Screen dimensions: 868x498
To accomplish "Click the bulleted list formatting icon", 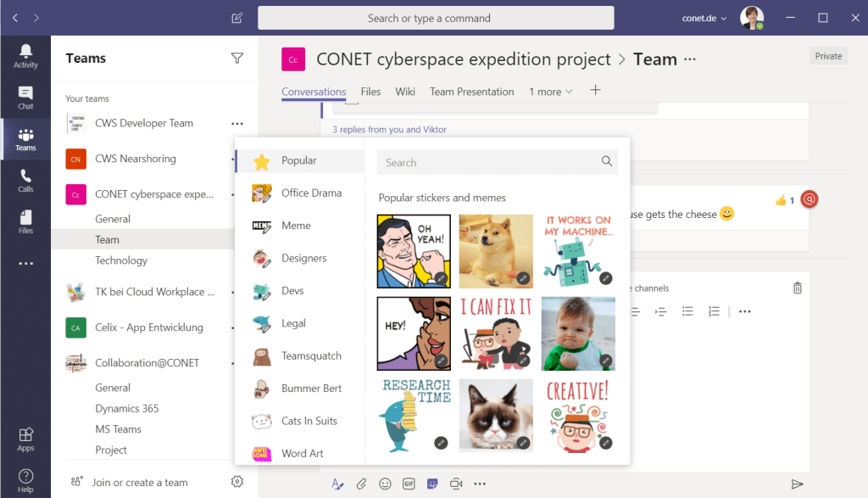I will [x=687, y=311].
